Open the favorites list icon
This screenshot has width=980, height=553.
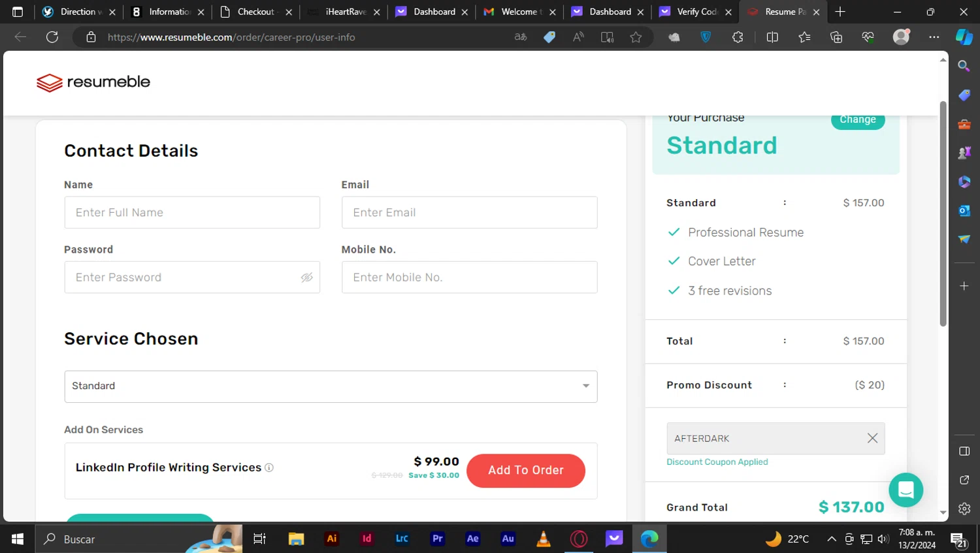point(804,37)
